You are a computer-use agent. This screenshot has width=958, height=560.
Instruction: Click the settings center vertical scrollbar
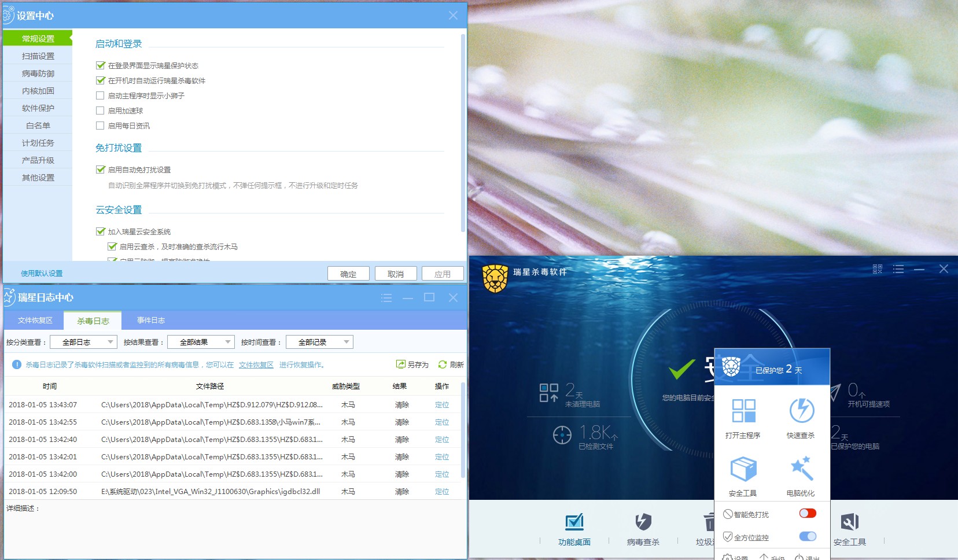point(463,133)
